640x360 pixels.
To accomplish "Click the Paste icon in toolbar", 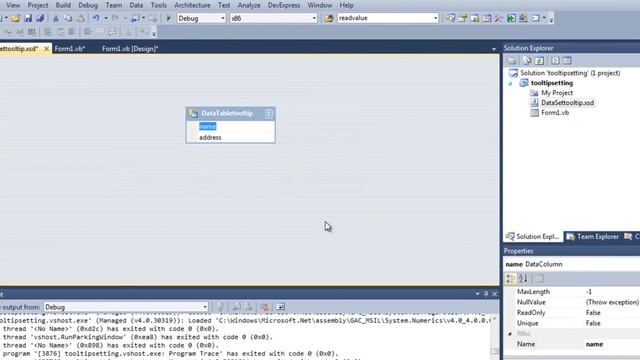I will [81, 18].
